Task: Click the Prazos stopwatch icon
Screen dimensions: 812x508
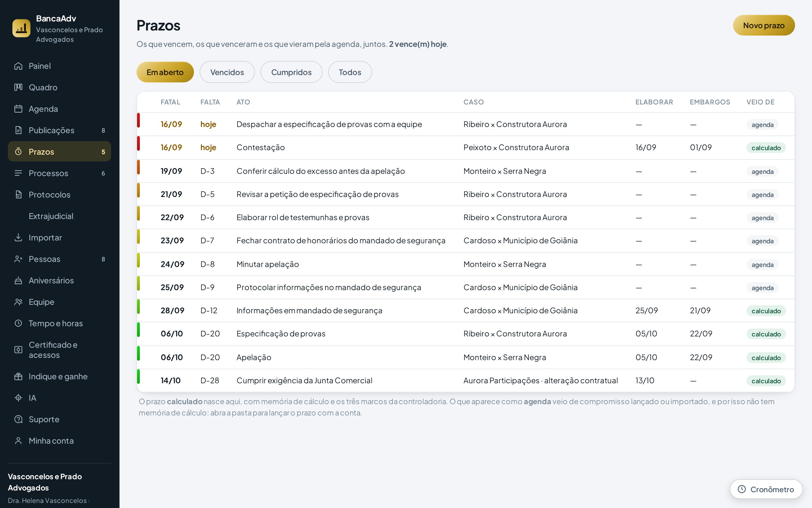Action: pyautogui.click(x=18, y=152)
